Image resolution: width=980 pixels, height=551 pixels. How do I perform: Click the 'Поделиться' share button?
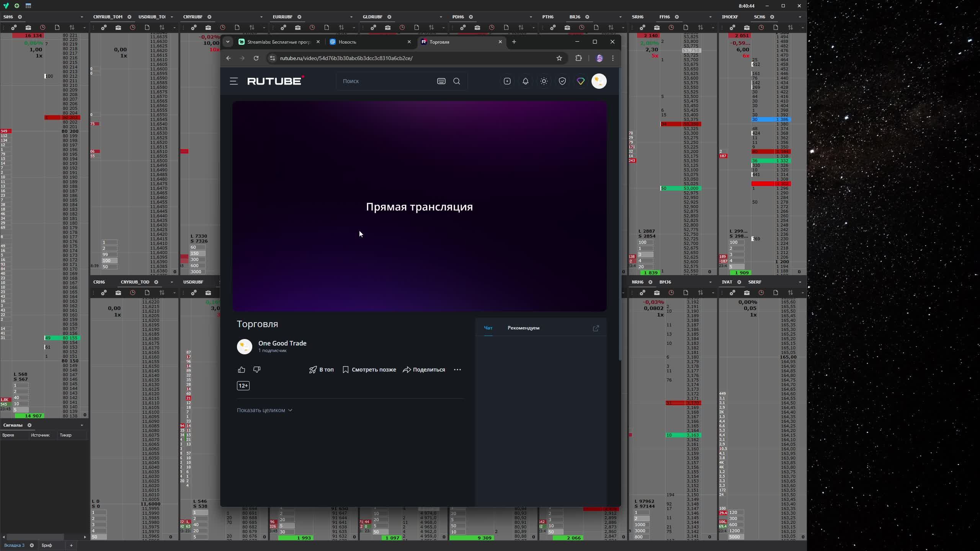click(x=424, y=370)
